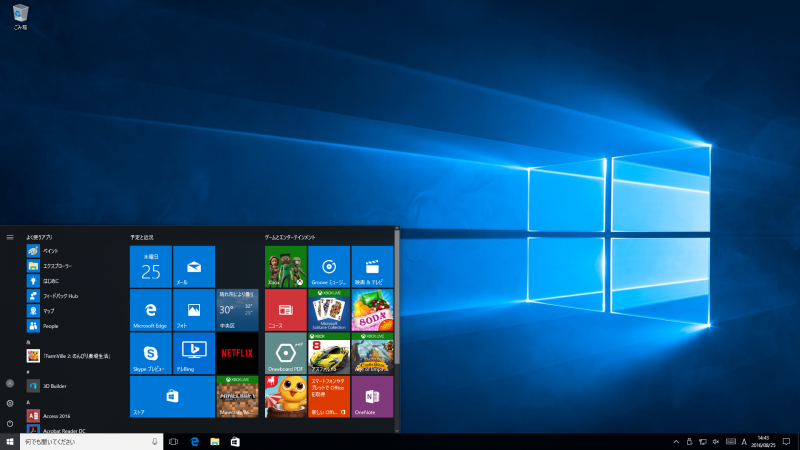Open File Explorer from the taskbar

[215, 442]
